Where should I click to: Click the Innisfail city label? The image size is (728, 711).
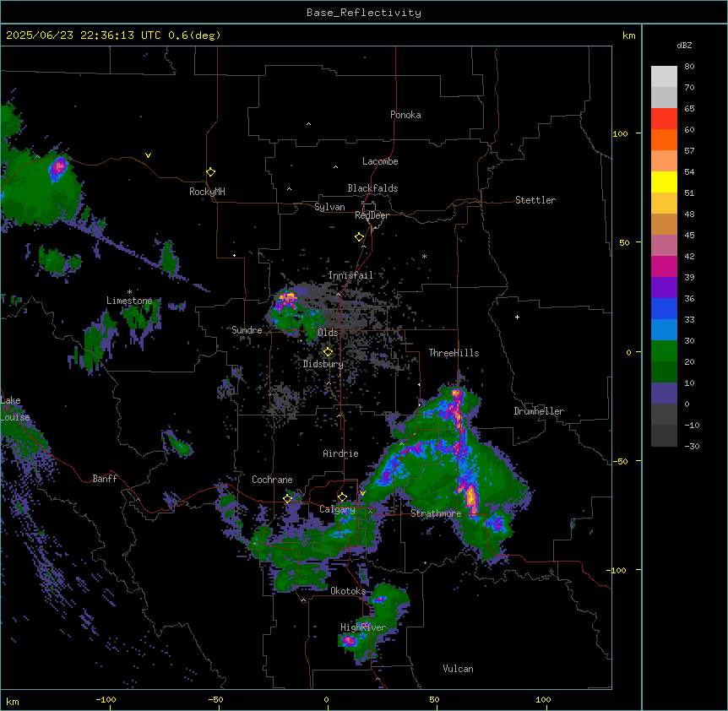pyautogui.click(x=350, y=275)
